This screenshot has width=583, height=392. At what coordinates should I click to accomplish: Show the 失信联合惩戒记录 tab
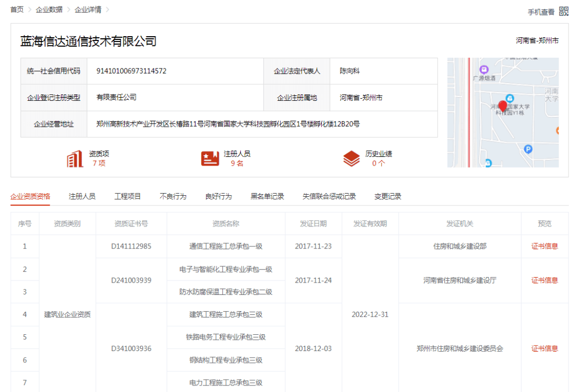(x=329, y=196)
